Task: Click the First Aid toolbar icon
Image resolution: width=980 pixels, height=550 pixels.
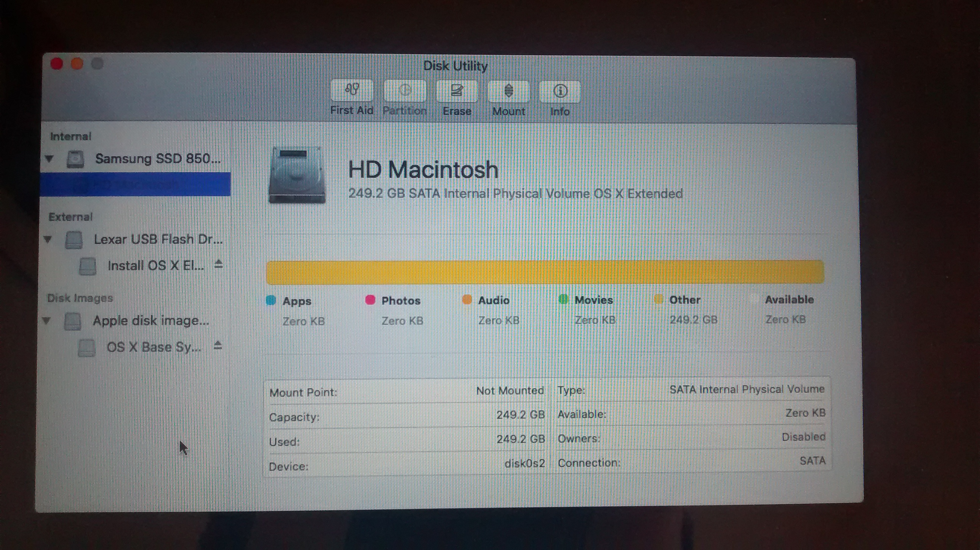Action: click(352, 90)
